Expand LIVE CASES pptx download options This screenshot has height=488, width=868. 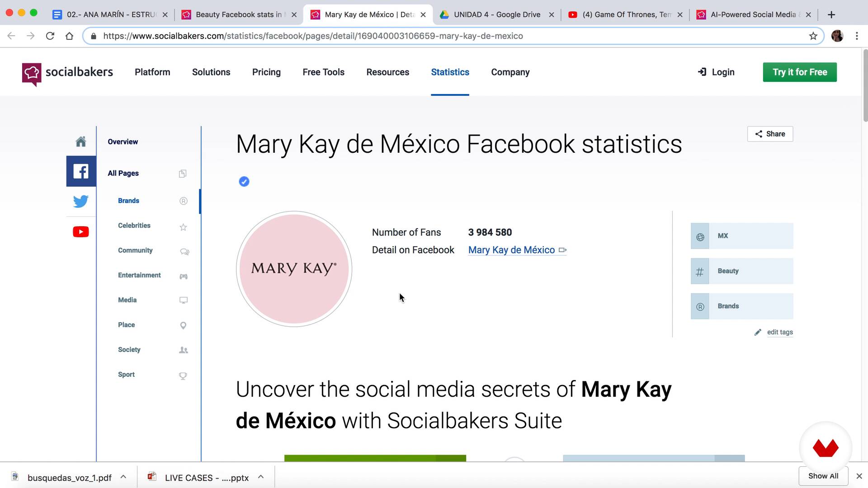[x=261, y=477]
